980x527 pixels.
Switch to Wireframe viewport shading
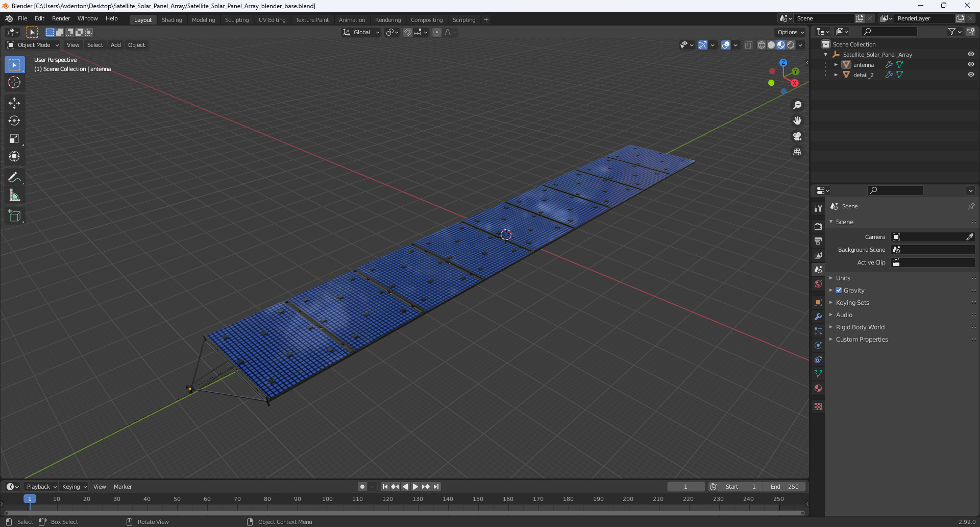(x=762, y=45)
